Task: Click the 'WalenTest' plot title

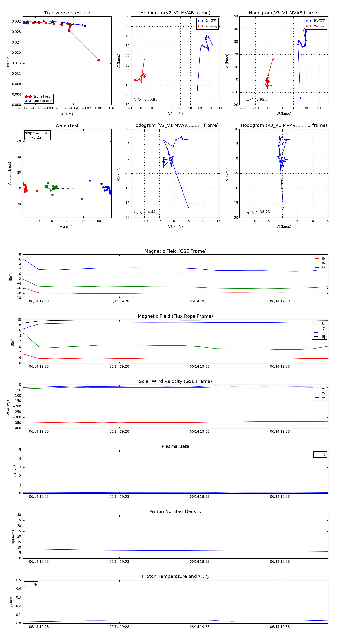Action: tap(67, 125)
